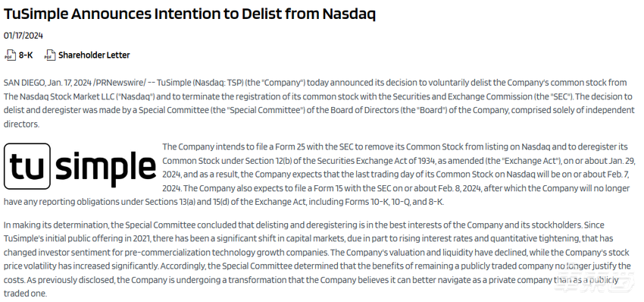Open the Shareholder Letter link
This screenshot has width=644, height=302.
pyautogui.click(x=94, y=55)
